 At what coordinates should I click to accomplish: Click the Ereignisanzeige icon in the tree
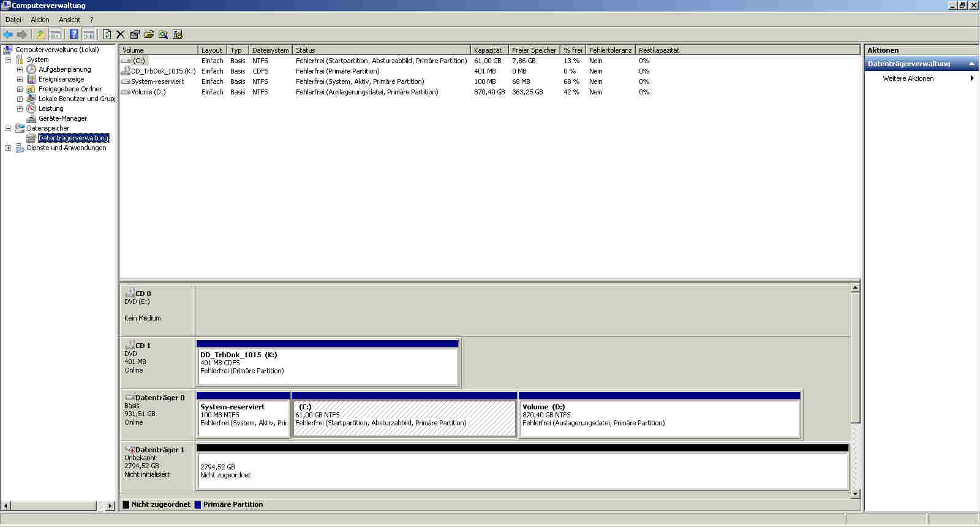31,79
